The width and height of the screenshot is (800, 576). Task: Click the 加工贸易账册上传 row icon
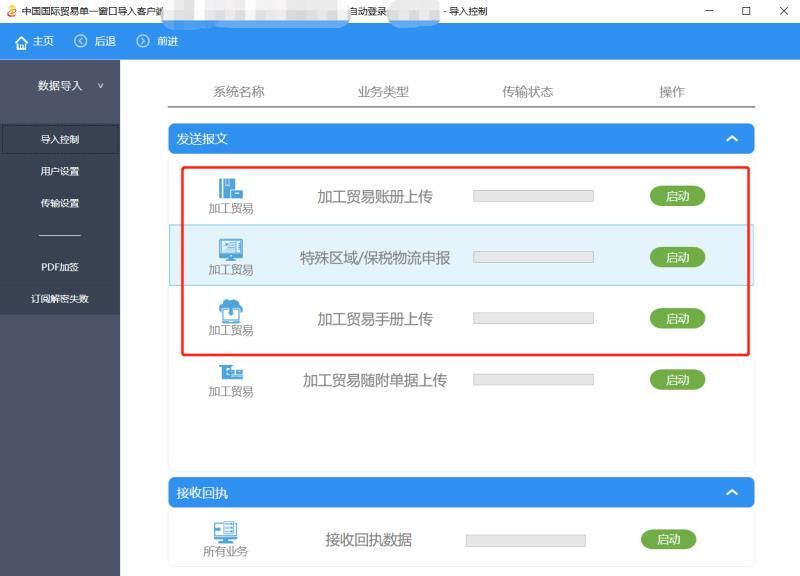(231, 188)
